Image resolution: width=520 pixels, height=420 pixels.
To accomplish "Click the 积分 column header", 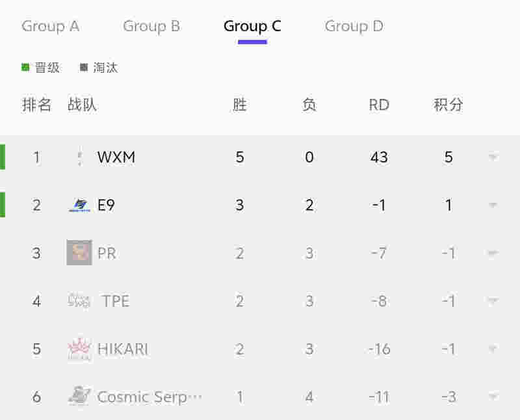I will pos(448,105).
